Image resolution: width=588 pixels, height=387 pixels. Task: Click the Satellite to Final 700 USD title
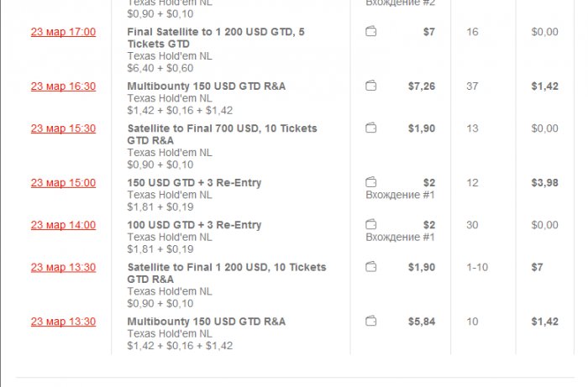(222, 134)
